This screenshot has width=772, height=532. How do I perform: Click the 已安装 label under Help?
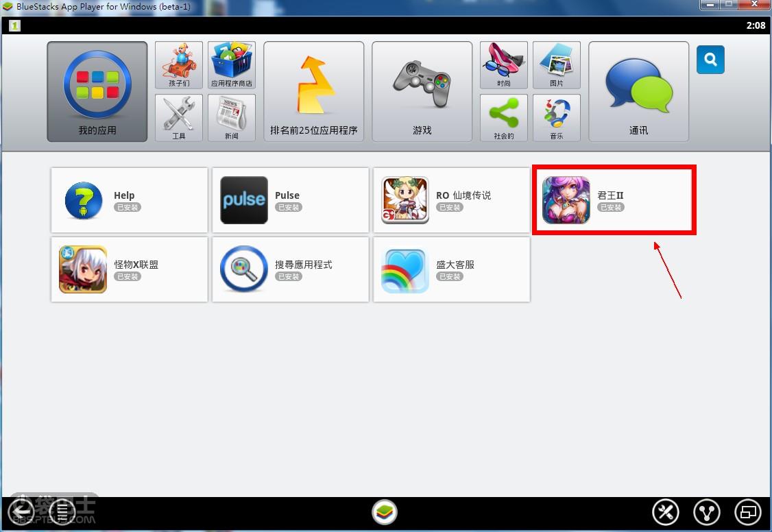[x=128, y=207]
